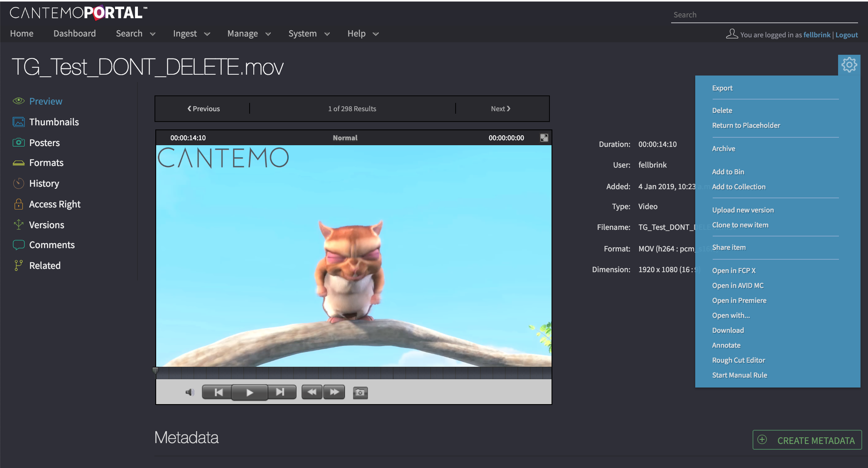868x468 pixels.
Task: Click in the video timeline scrub bar
Action: point(354,373)
